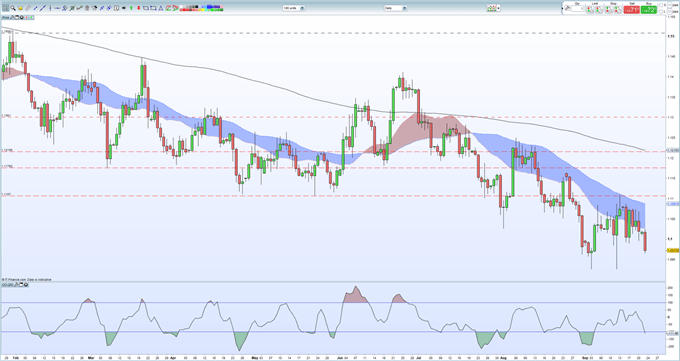Select the diagonal trend line tool
This screenshot has width=680, height=361.
(43, 8)
